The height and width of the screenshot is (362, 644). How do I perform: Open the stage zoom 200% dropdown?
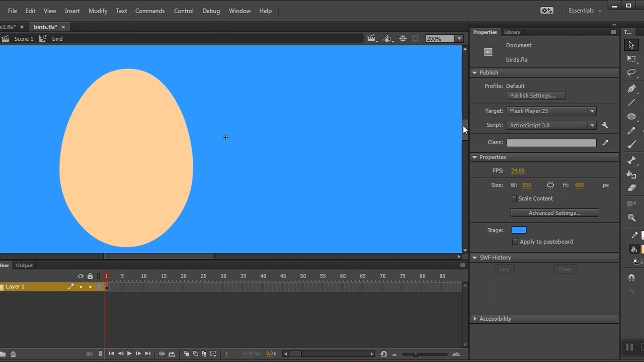(459, 39)
